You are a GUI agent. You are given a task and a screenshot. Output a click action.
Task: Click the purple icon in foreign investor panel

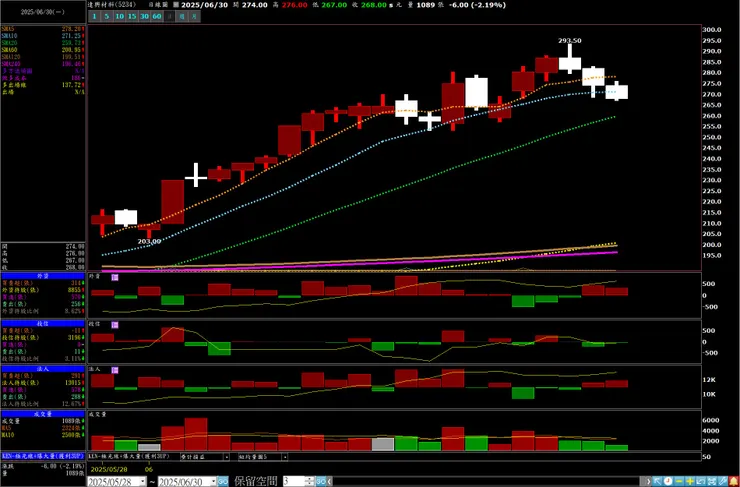pos(115,277)
